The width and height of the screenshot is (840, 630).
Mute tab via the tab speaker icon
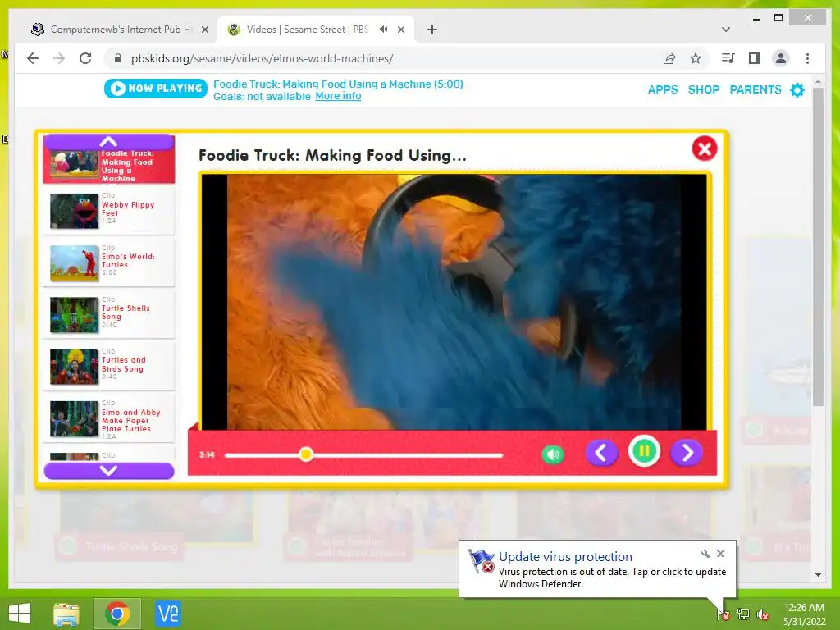tap(384, 30)
